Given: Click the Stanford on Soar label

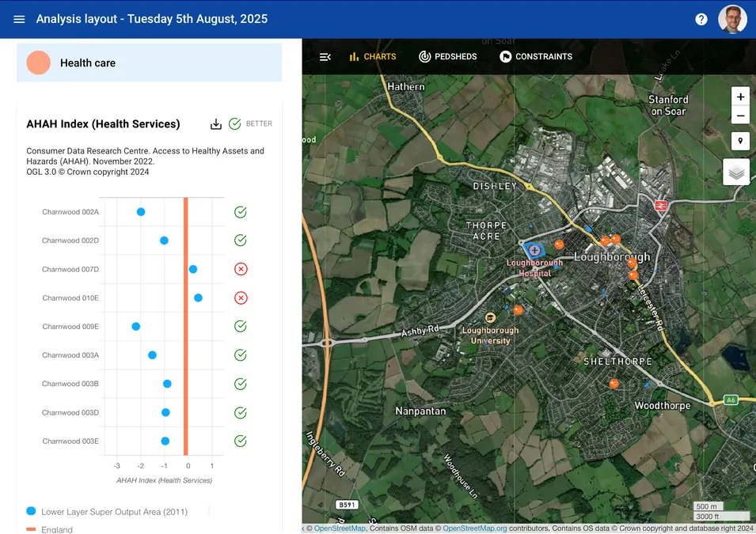Looking at the screenshot, I should [668, 105].
